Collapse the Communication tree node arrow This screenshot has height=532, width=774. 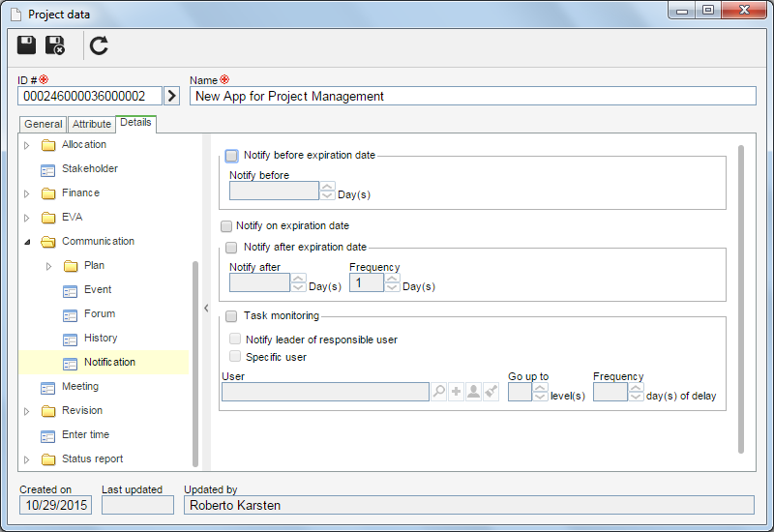pos(27,242)
